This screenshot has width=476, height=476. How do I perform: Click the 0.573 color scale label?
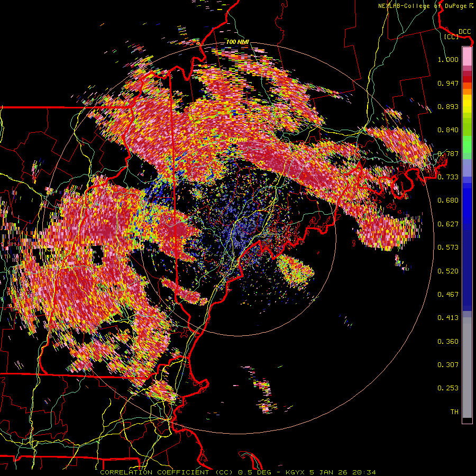click(x=448, y=248)
